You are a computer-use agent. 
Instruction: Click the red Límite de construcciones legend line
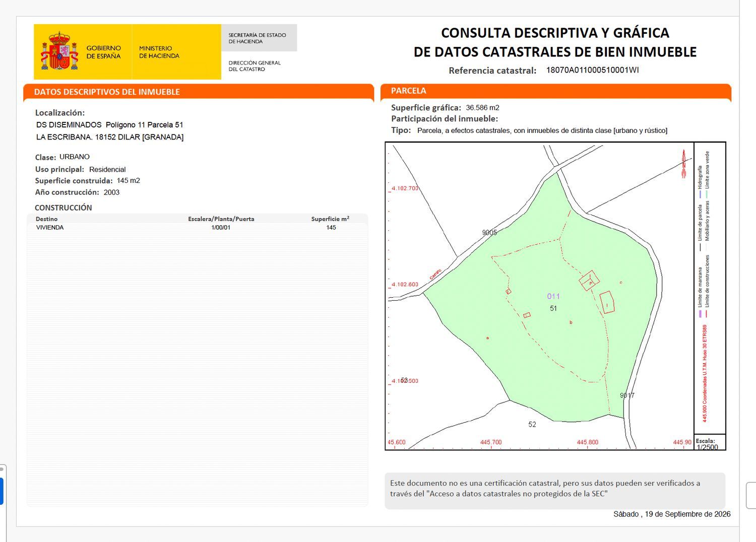(707, 314)
